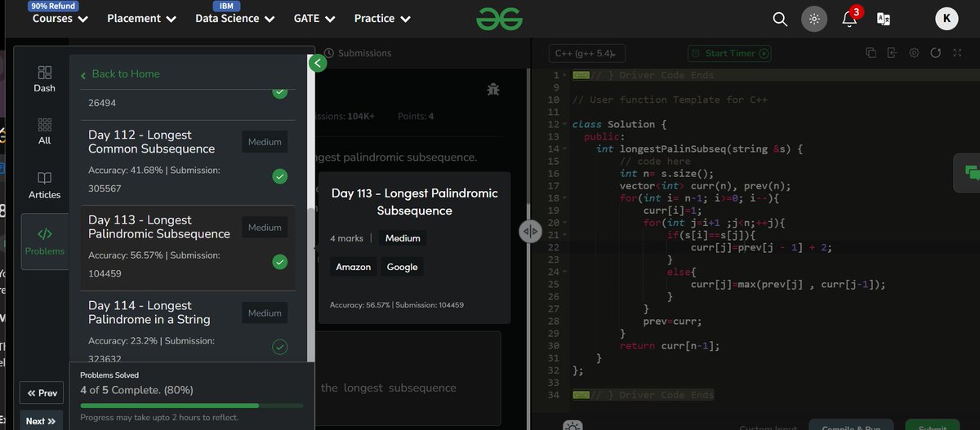Click Day 114 outlined checkmark
This screenshot has width=980, height=430.
click(279, 348)
